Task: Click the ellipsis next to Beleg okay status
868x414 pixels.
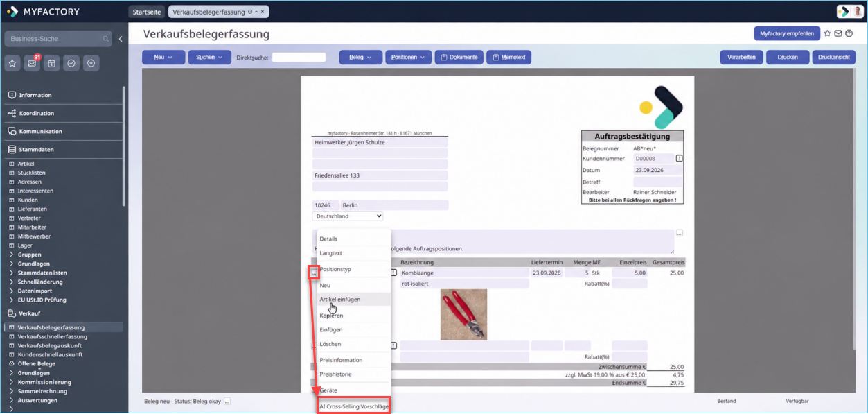Action: point(227,401)
